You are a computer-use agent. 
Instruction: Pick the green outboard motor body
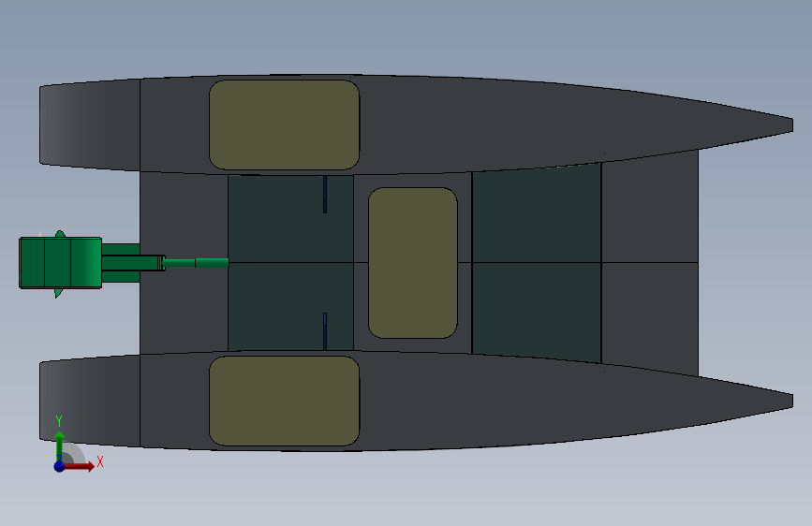pos(60,263)
